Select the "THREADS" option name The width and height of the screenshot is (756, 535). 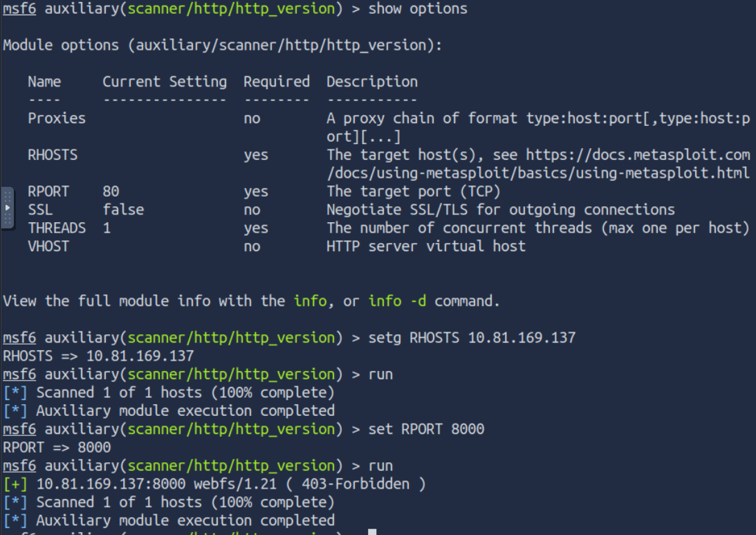point(57,228)
